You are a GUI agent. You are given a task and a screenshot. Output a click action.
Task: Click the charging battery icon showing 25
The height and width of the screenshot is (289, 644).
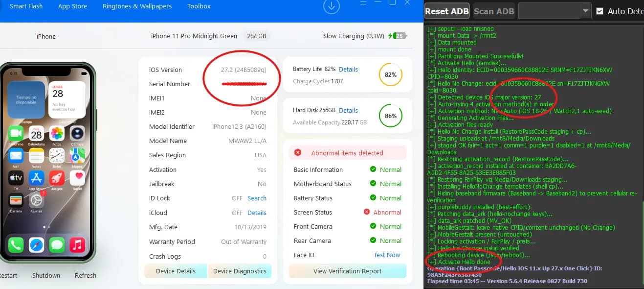398,36
